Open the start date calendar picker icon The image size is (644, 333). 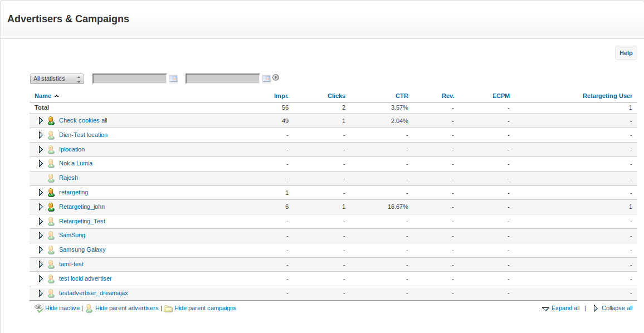click(x=173, y=79)
